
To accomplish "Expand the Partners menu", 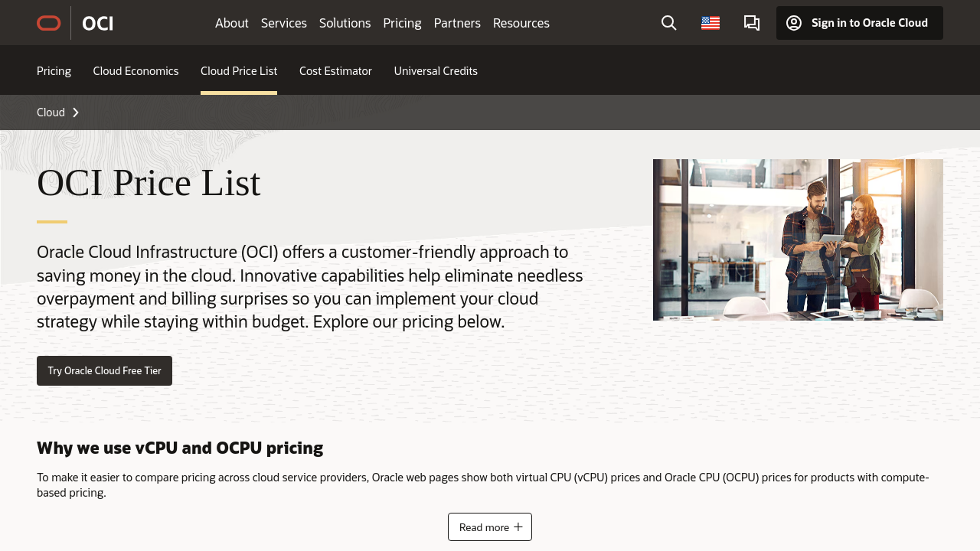I will (x=457, y=23).
